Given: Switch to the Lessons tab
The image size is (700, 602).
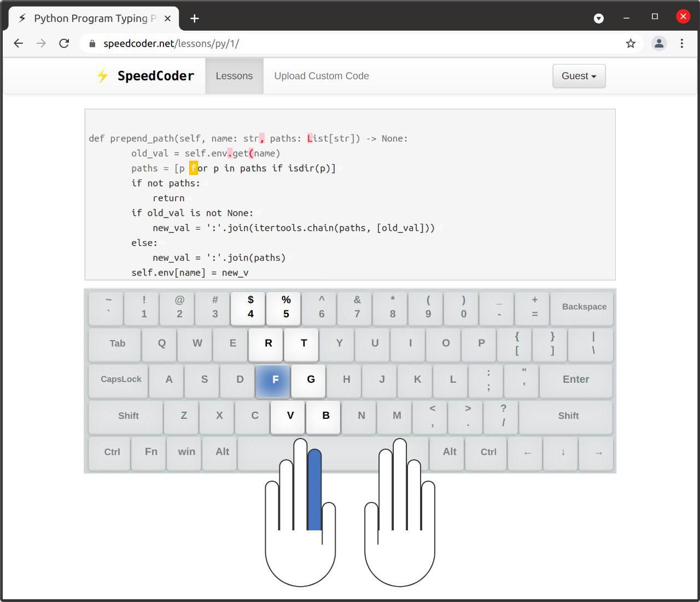Looking at the screenshot, I should 234,76.
